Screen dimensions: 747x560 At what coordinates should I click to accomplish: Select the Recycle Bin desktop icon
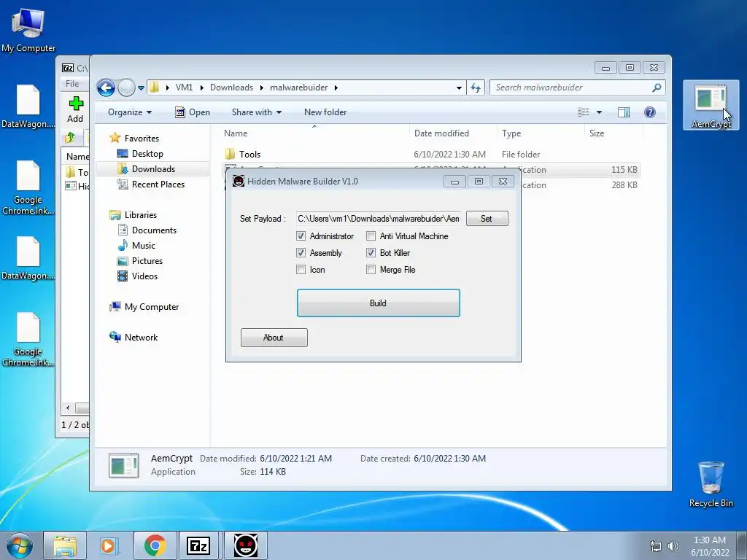click(711, 484)
